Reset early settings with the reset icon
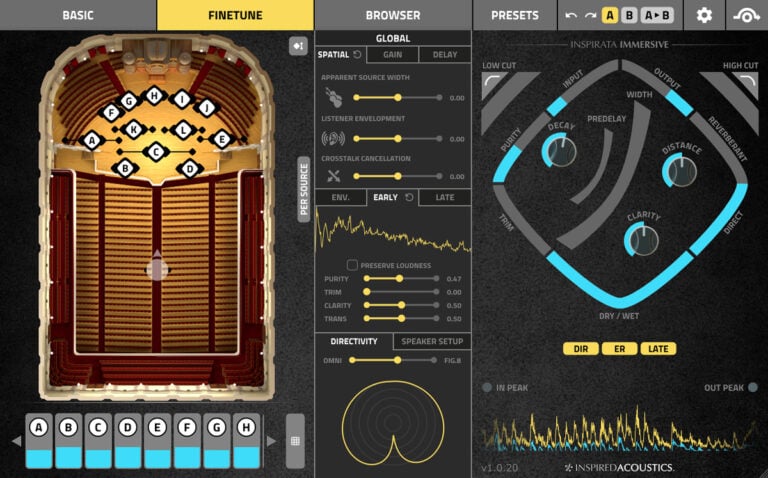The image size is (768, 478). 409,197
